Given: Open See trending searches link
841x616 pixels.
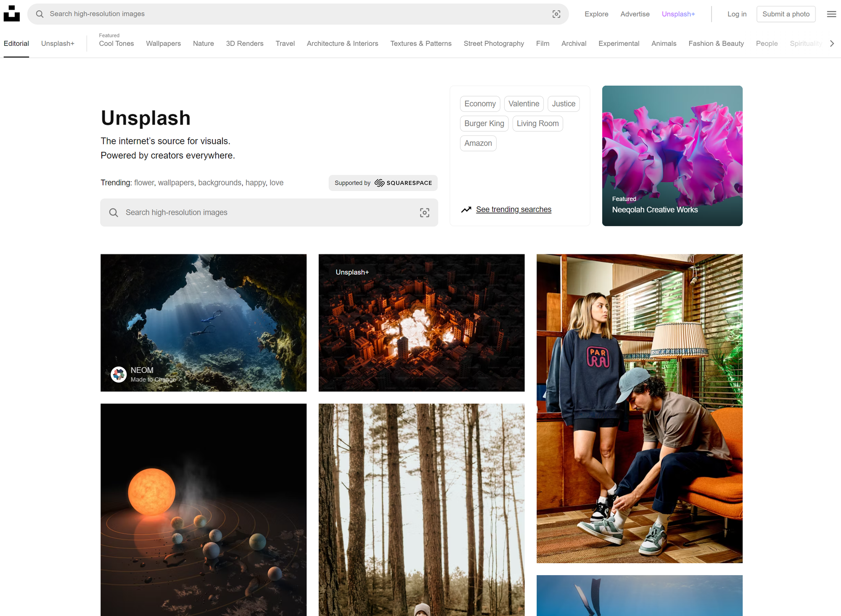Looking at the screenshot, I should tap(513, 209).
